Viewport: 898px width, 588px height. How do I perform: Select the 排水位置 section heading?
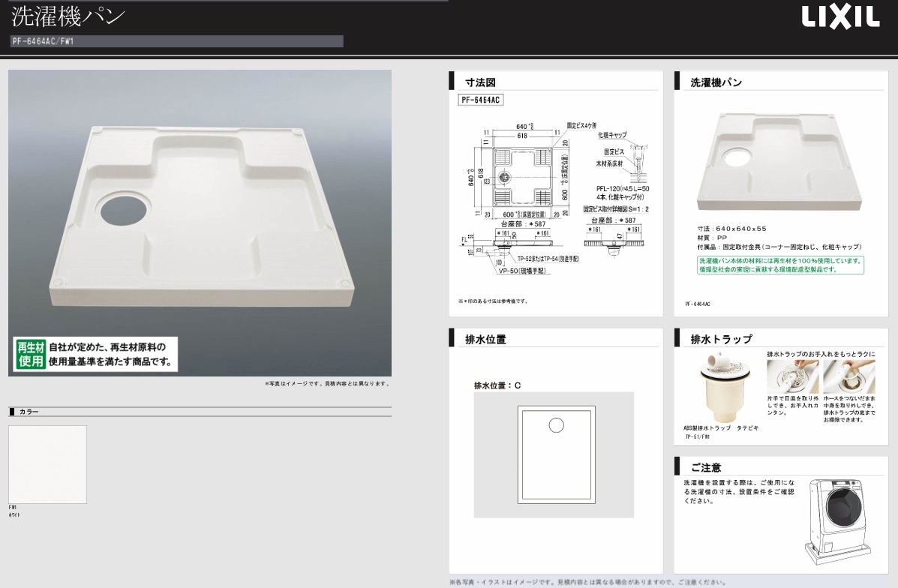coord(485,340)
